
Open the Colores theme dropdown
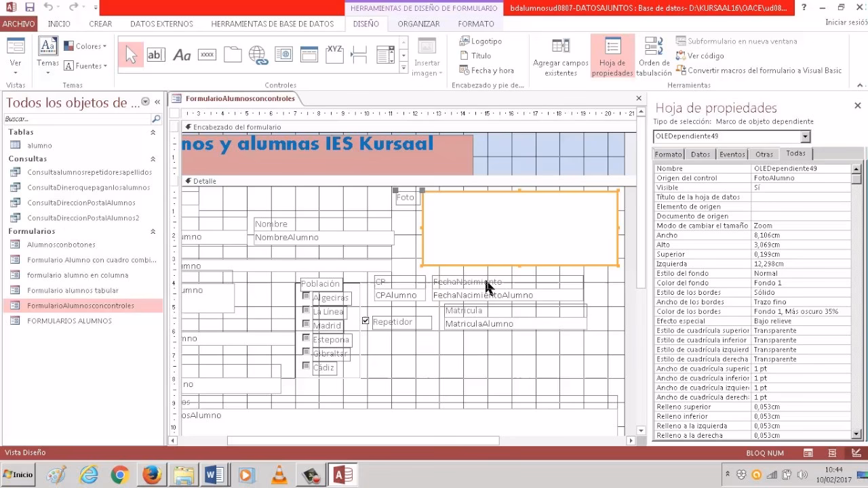tap(85, 46)
